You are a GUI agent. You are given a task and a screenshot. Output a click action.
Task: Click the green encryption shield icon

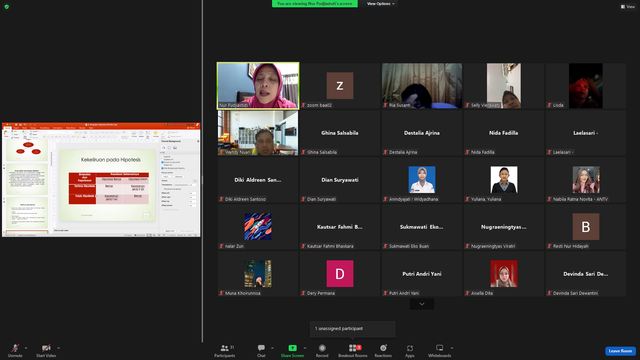pos(7,7)
